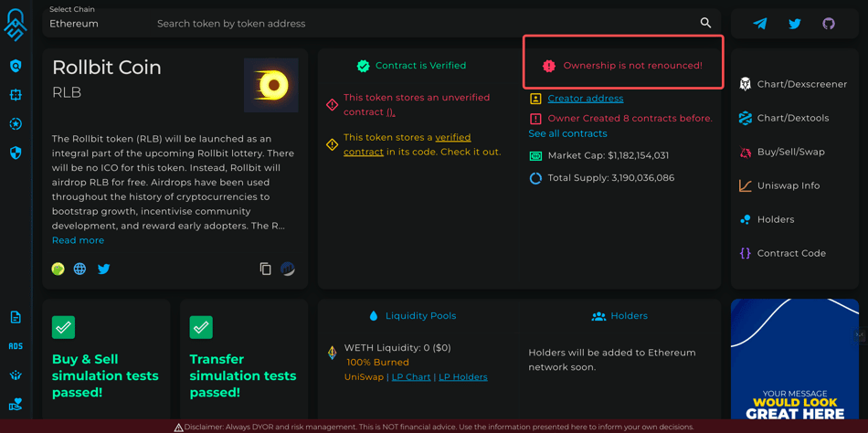
Task: Click the UniSwap text under liquidity
Action: tap(364, 377)
